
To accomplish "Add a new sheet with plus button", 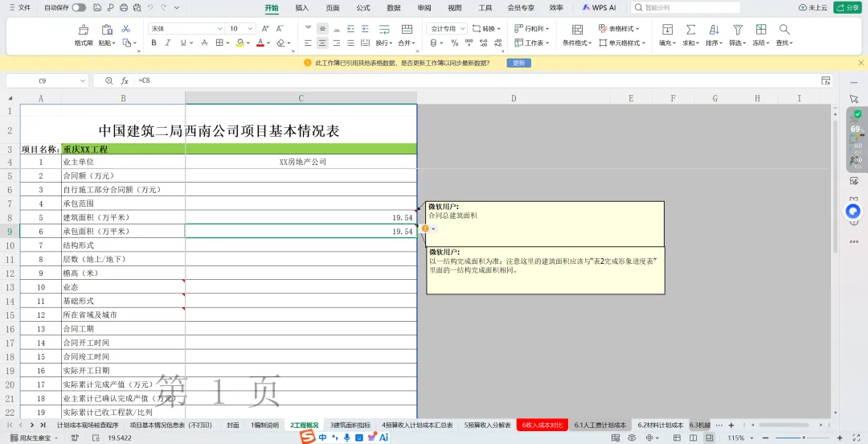I will click(x=731, y=425).
